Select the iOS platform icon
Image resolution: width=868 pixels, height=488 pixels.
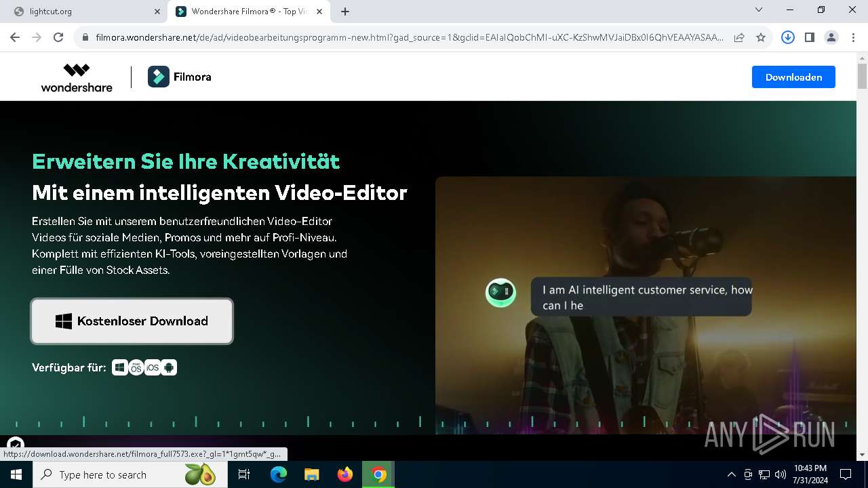point(153,367)
